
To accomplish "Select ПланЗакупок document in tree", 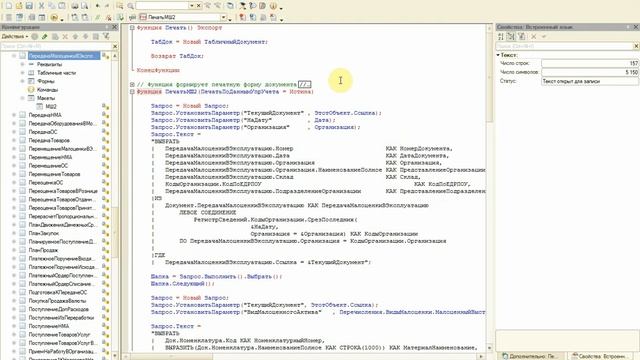I will tap(43, 233).
